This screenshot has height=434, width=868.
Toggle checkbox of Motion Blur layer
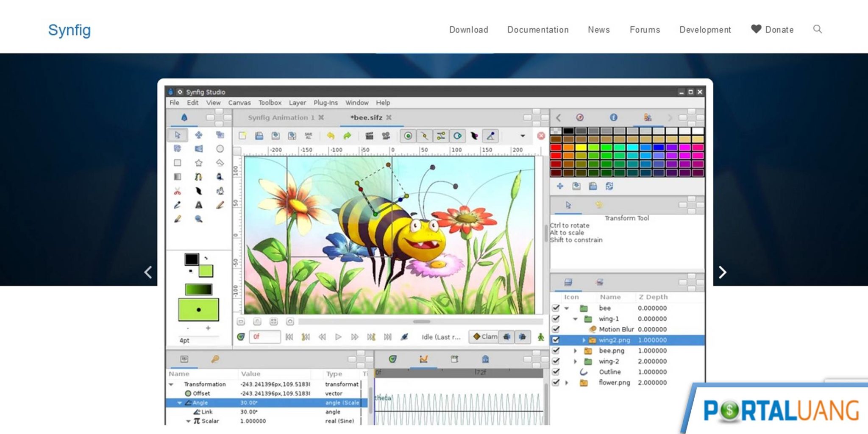[556, 329]
